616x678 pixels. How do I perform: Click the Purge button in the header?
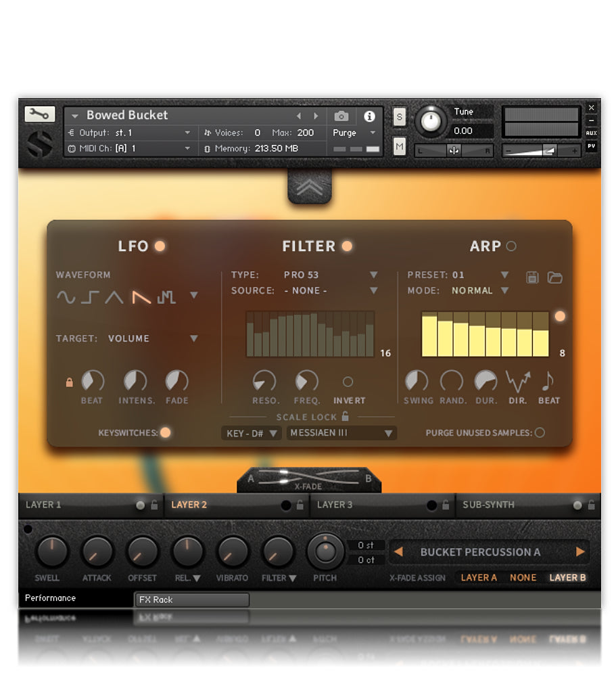(343, 133)
